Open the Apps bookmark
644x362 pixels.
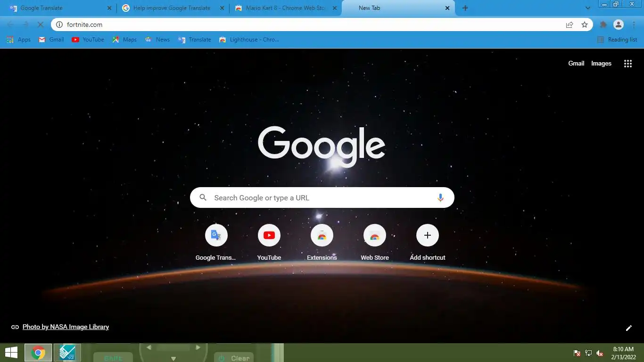18,40
